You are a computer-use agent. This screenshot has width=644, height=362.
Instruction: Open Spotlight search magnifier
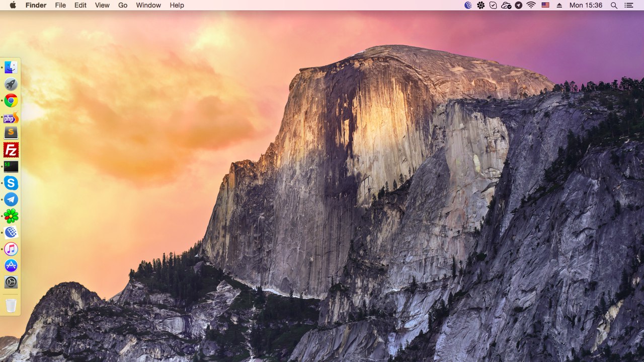(614, 5)
